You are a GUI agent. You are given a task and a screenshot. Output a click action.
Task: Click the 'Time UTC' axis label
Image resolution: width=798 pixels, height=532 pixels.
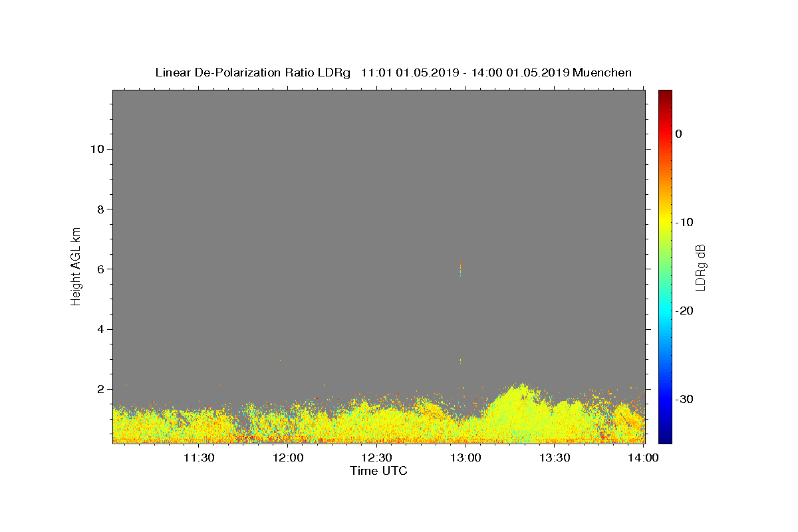coord(378,471)
